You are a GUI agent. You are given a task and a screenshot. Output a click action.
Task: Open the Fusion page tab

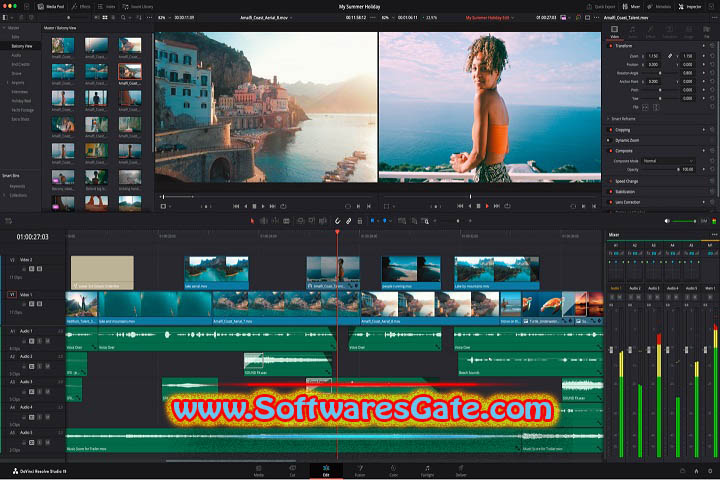(x=360, y=471)
